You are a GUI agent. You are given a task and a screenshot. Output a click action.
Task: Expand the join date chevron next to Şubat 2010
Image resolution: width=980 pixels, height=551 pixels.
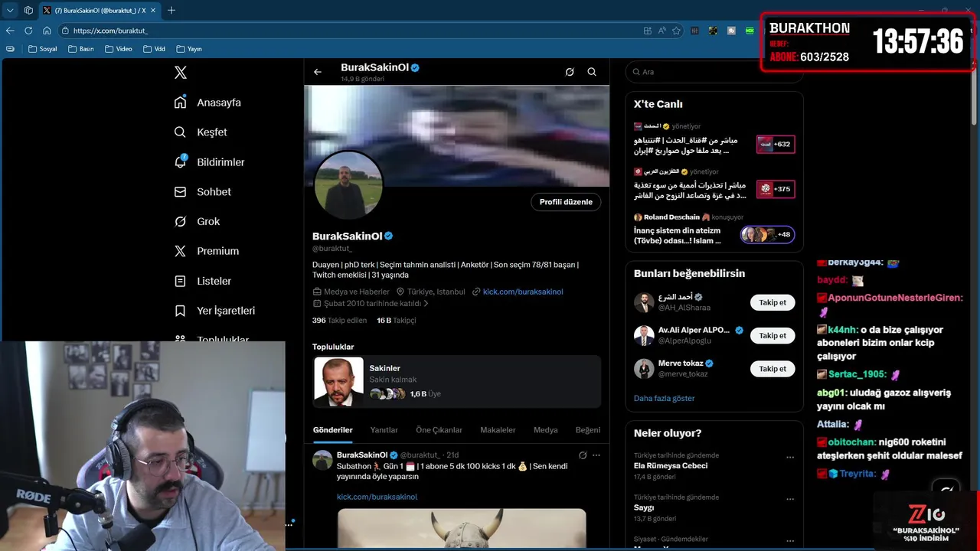pos(426,304)
